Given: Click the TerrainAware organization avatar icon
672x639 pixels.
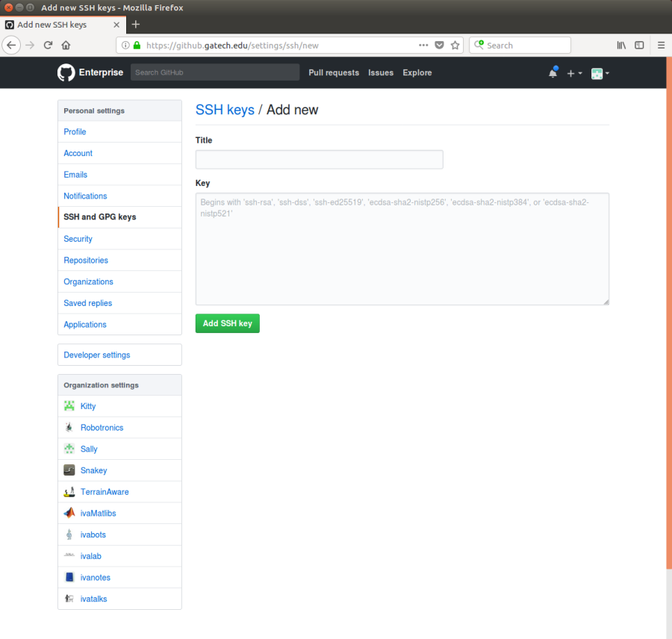Looking at the screenshot, I should [68, 491].
